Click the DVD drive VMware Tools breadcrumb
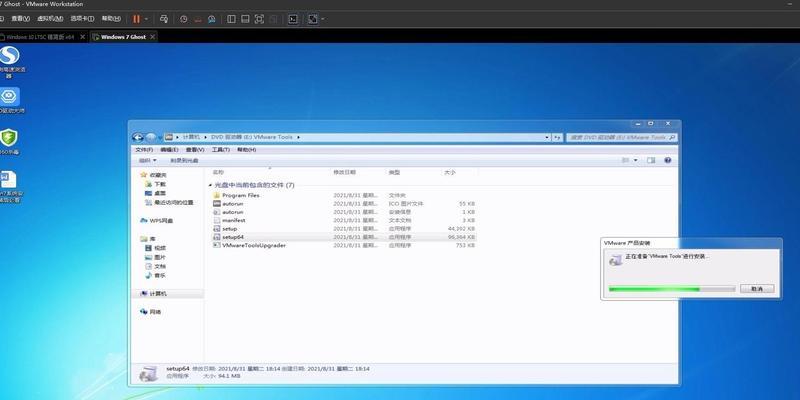Image resolution: width=800 pixels, height=400 pixels. click(x=252, y=137)
